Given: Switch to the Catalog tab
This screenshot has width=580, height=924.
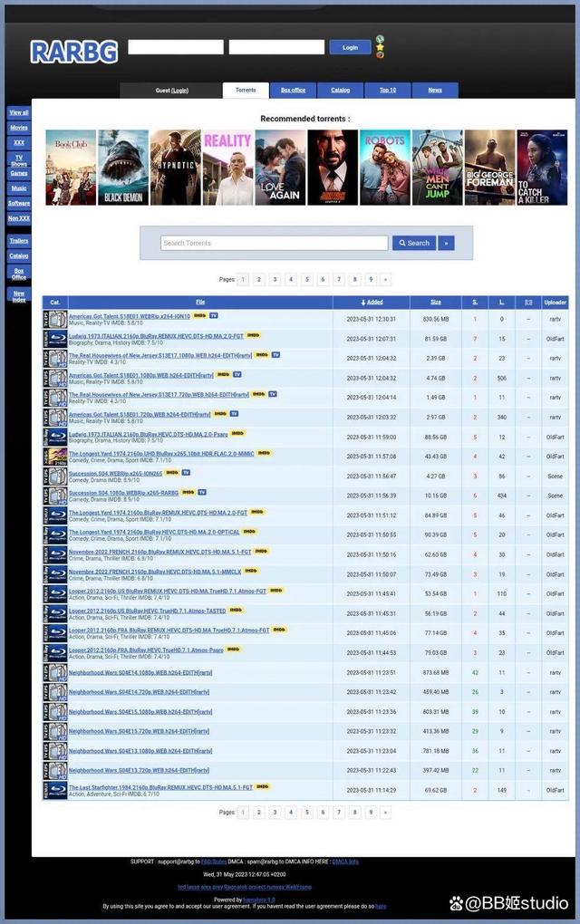Looking at the screenshot, I should pyautogui.click(x=340, y=91).
